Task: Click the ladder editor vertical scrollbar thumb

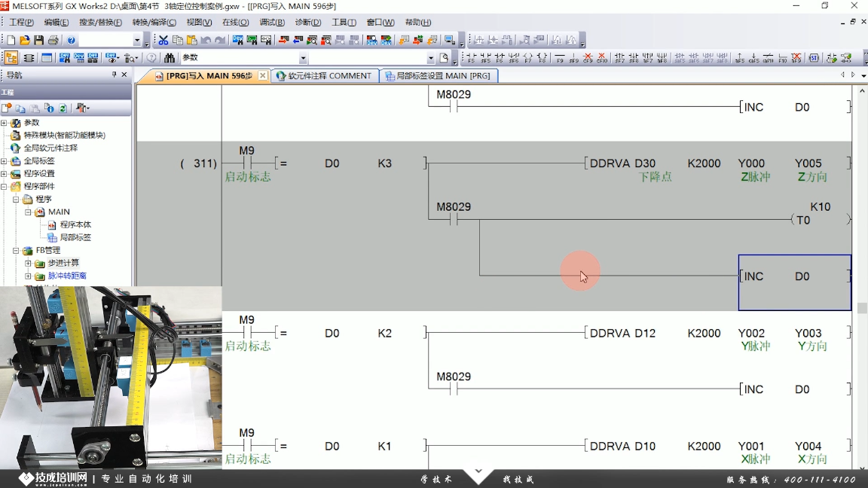Action: [x=863, y=308]
